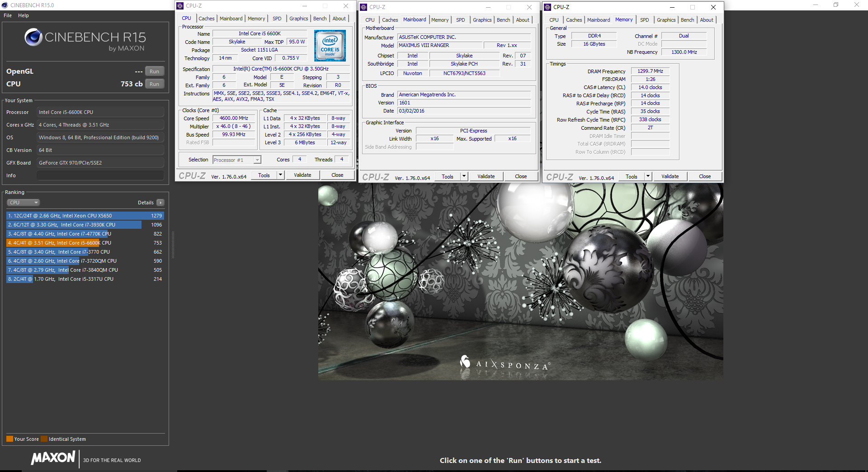Click Tools button in Memory-tab CPU-Z window

632,176
